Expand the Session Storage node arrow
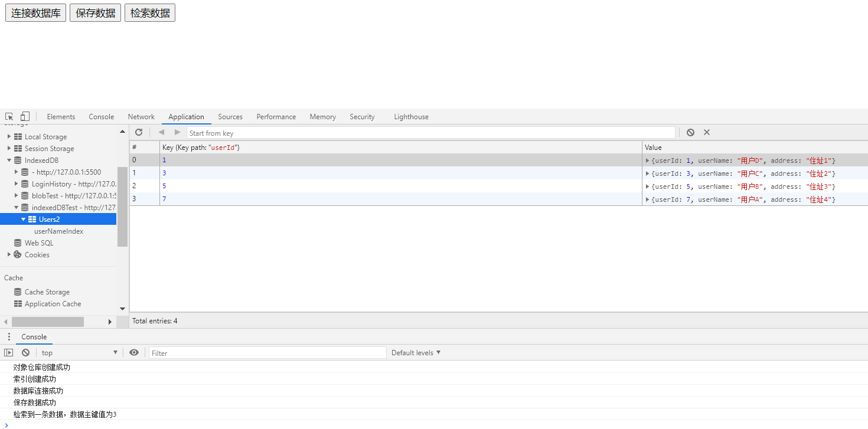The image size is (868, 429). click(x=9, y=149)
